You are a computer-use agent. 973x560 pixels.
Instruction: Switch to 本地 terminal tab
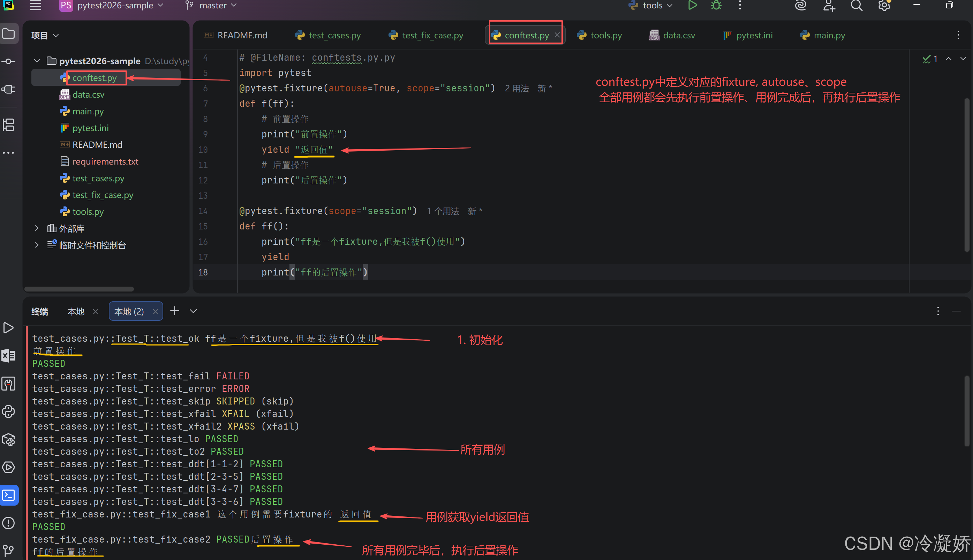pyautogui.click(x=76, y=311)
